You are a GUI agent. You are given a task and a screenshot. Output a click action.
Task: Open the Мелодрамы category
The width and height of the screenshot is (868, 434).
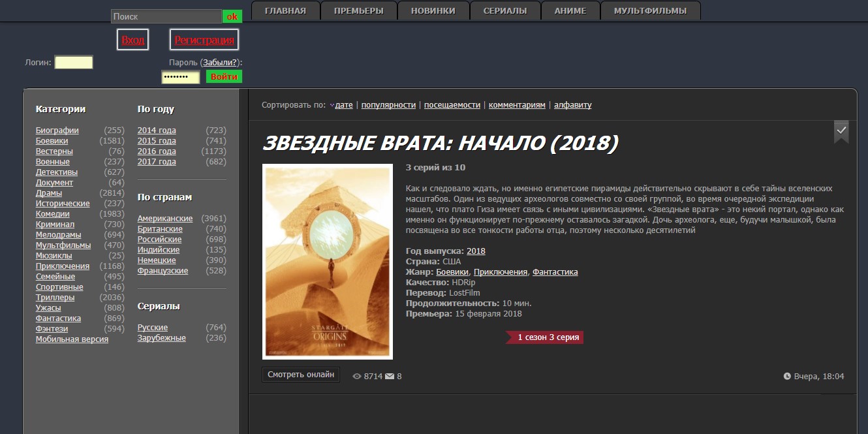59,235
